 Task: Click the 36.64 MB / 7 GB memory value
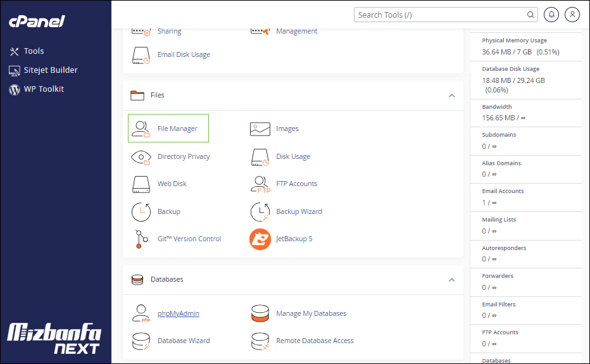pyautogui.click(x=507, y=52)
